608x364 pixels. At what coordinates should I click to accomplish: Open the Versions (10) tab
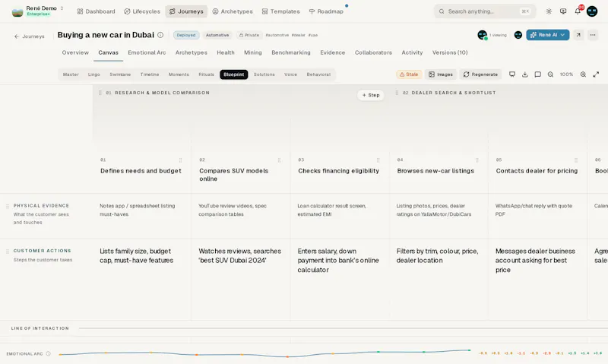450,52
